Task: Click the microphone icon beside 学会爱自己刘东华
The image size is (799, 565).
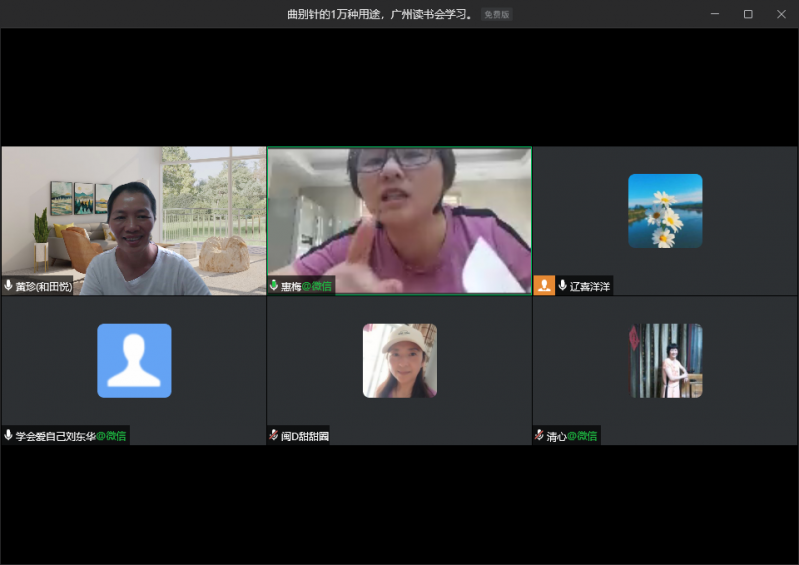Action: coord(9,436)
